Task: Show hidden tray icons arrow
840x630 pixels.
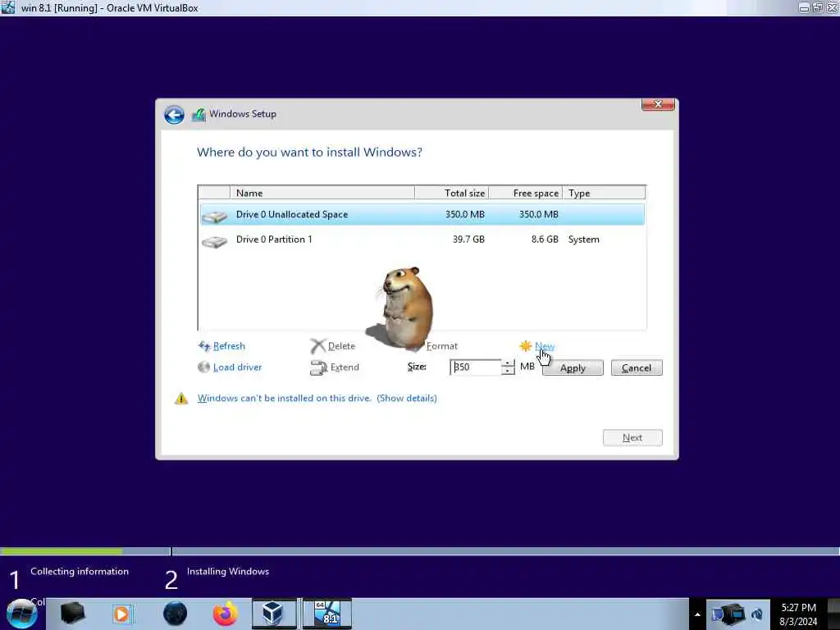Action: click(697, 614)
